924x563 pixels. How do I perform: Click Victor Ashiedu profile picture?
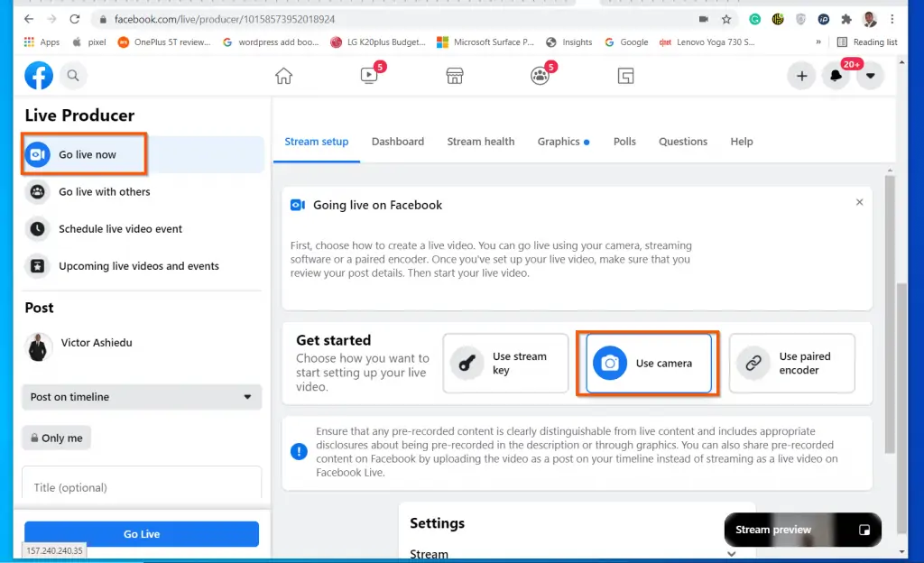pyautogui.click(x=38, y=346)
